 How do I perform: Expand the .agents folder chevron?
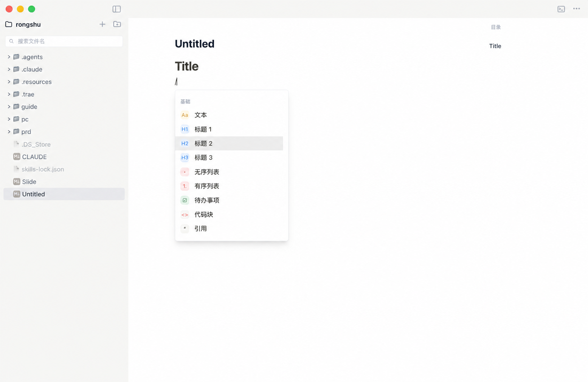click(x=9, y=57)
